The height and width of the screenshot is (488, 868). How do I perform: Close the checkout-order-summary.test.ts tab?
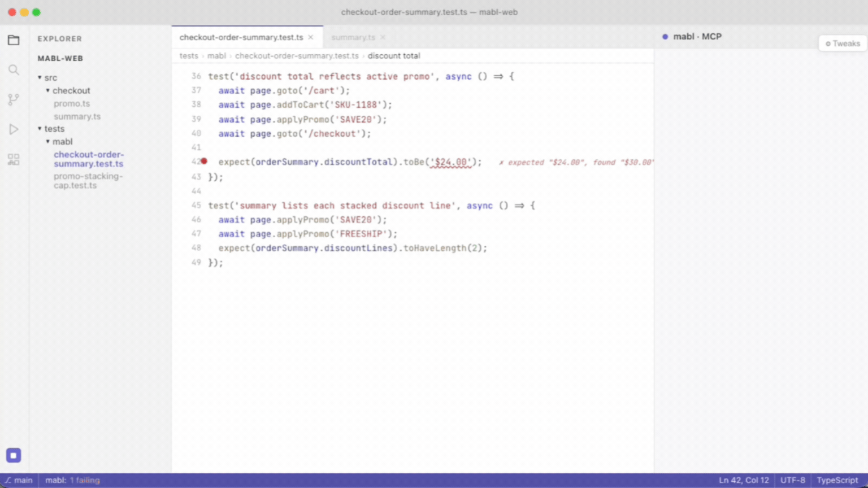point(310,37)
